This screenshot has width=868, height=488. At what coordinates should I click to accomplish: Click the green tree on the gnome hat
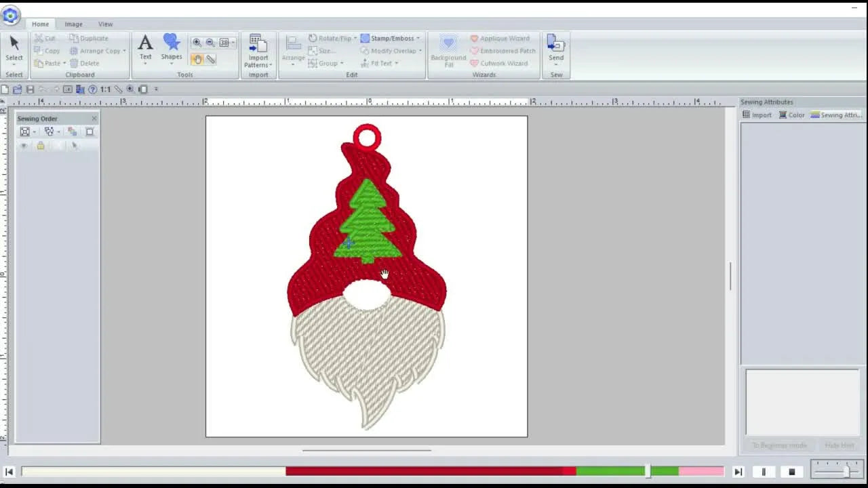(368, 221)
